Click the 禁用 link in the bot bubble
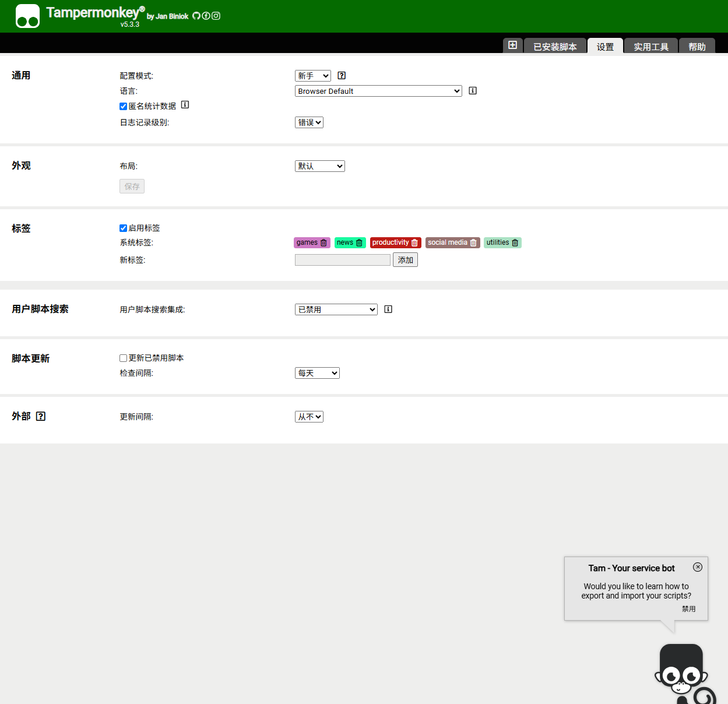The width and height of the screenshot is (728, 704). pos(688,608)
